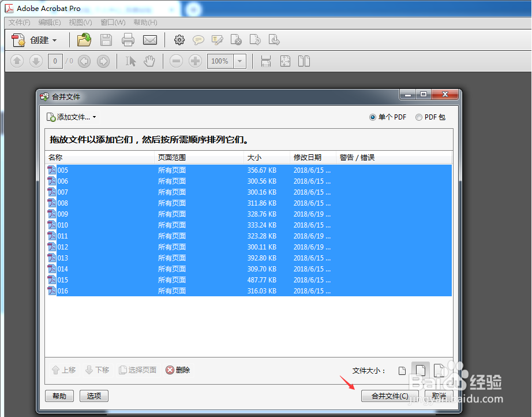Click the Print icon
Image resolution: width=532 pixels, height=417 pixels.
[128, 39]
